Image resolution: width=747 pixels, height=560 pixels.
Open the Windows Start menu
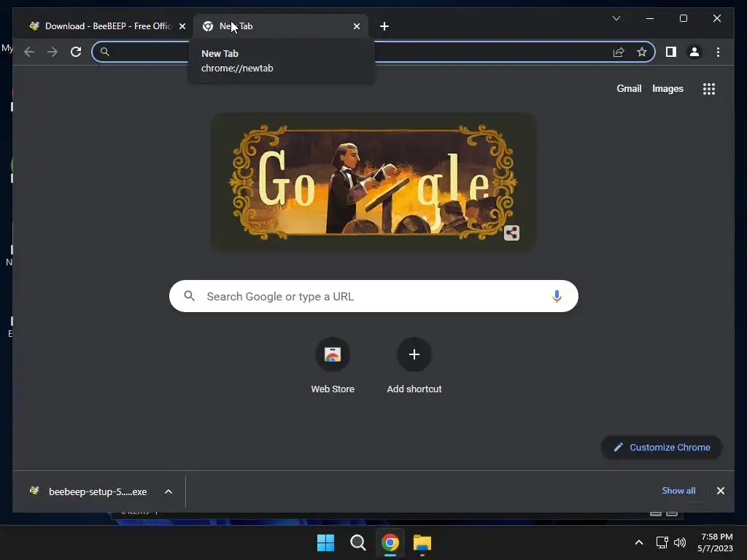coord(326,542)
